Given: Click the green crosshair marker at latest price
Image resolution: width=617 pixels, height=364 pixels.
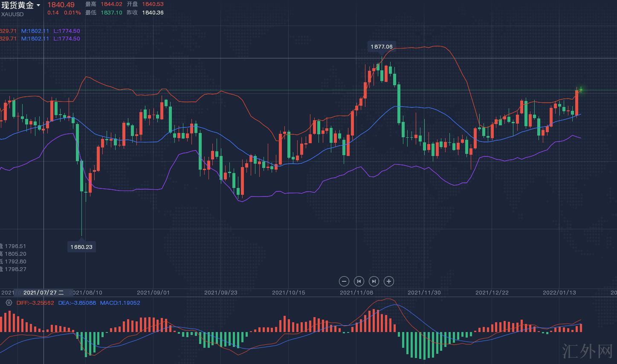Looking at the screenshot, I should click(x=580, y=90).
